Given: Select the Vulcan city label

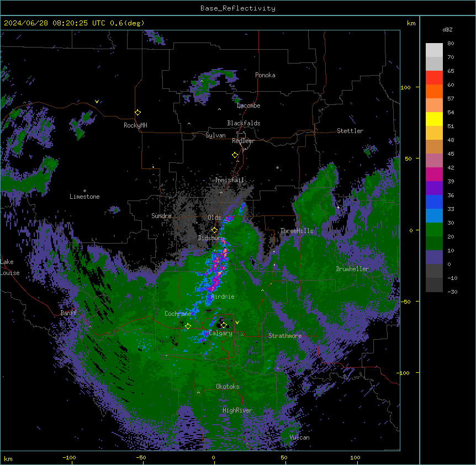Looking at the screenshot, I should click(x=300, y=437).
